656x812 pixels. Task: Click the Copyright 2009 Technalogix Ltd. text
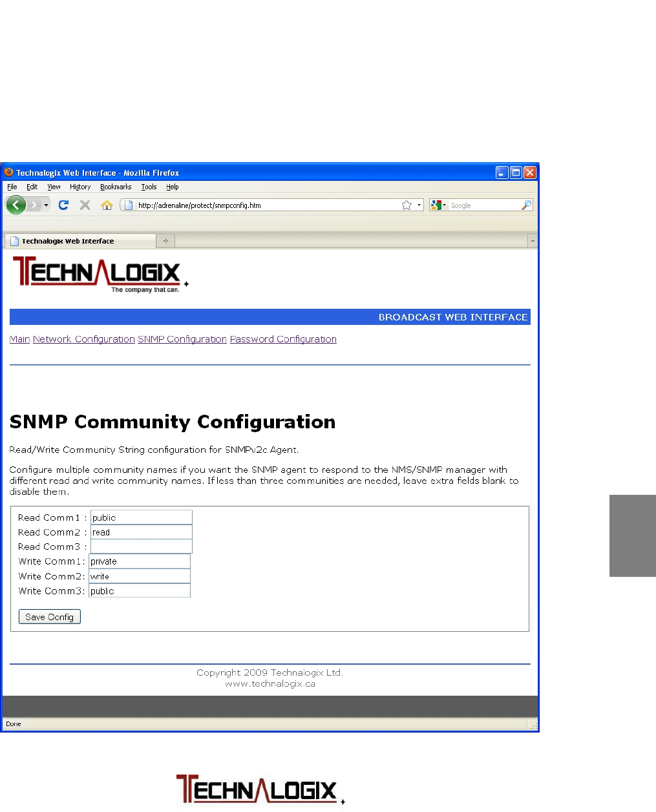(x=270, y=672)
